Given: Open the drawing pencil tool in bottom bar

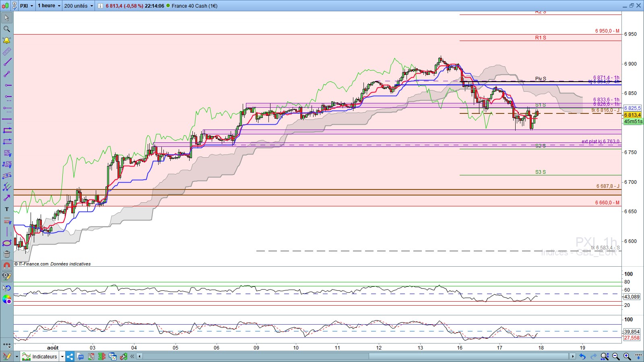Looking at the screenshot, I should coord(7,356).
